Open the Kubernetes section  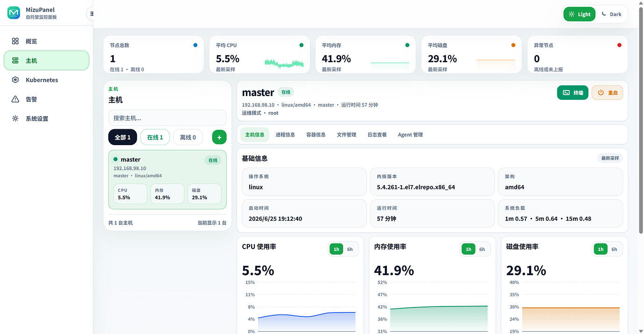(x=46, y=80)
